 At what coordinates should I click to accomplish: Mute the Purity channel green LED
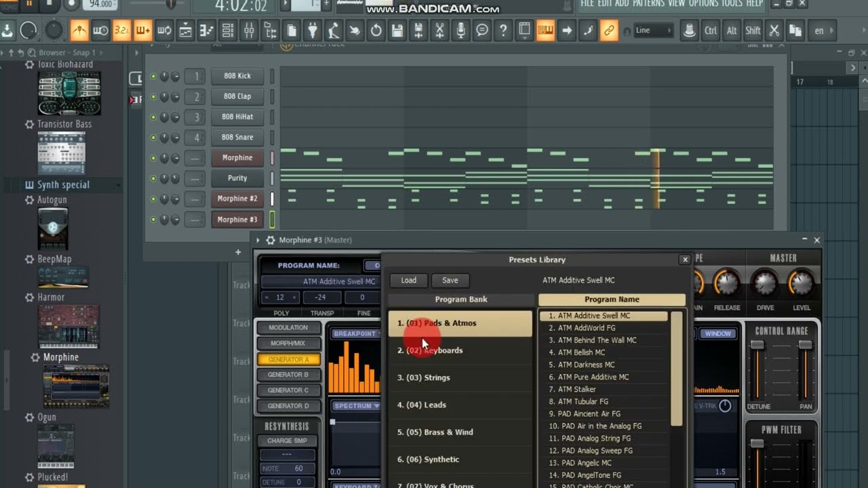tap(153, 178)
